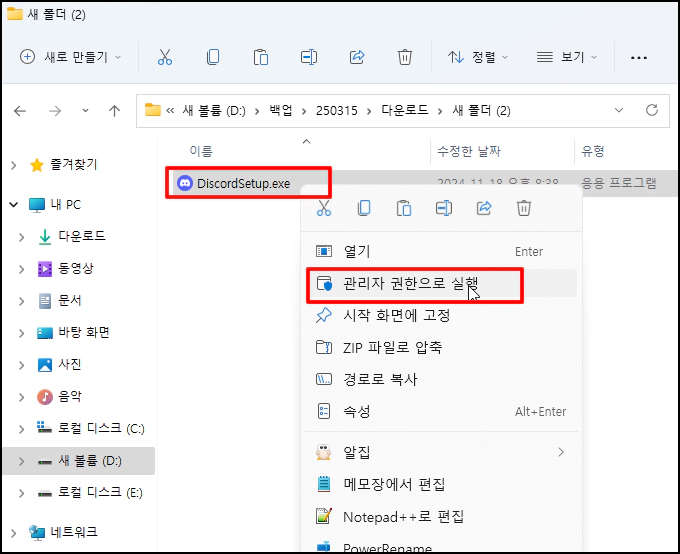This screenshot has width=680, height=554.
Task: Select 내 PC in the navigation pane
Action: (65, 204)
